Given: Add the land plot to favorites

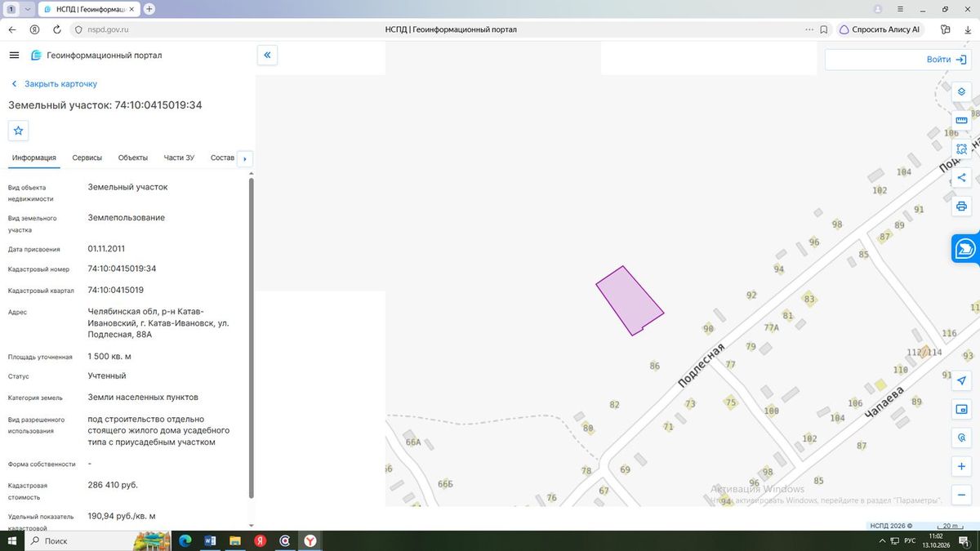Looking at the screenshot, I should pyautogui.click(x=19, y=131).
